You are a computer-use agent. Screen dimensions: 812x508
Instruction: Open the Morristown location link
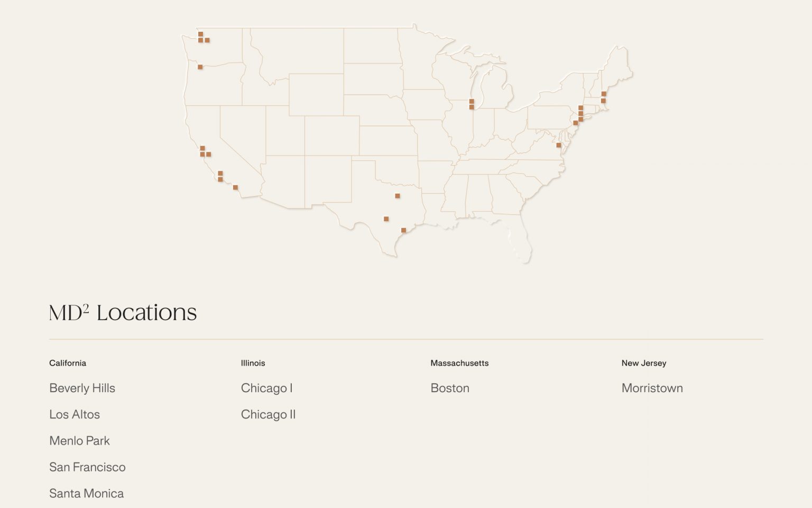tap(652, 388)
